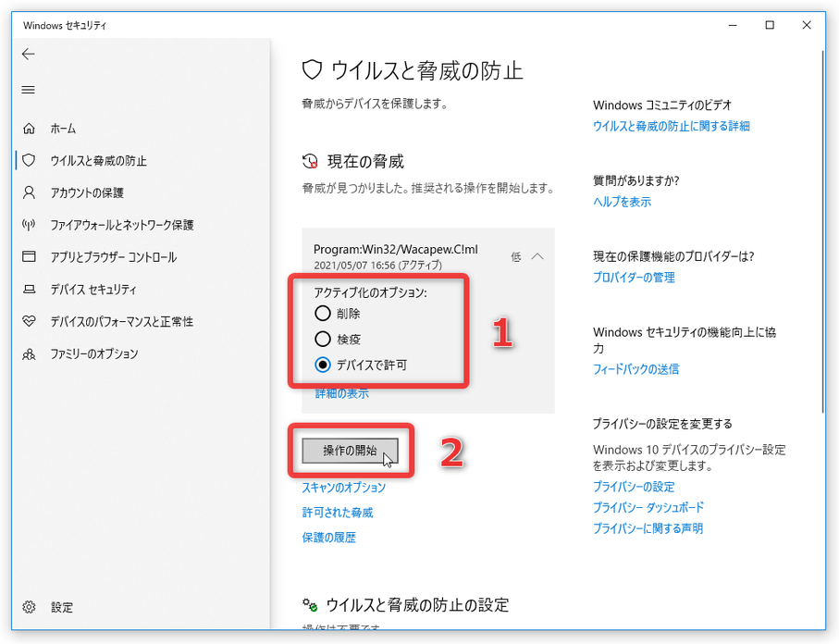Open ホーム in the sidebar
The width and height of the screenshot is (839, 644).
point(63,129)
